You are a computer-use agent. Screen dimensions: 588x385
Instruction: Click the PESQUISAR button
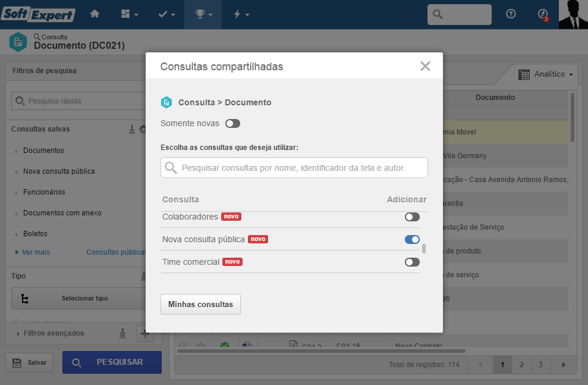112,362
